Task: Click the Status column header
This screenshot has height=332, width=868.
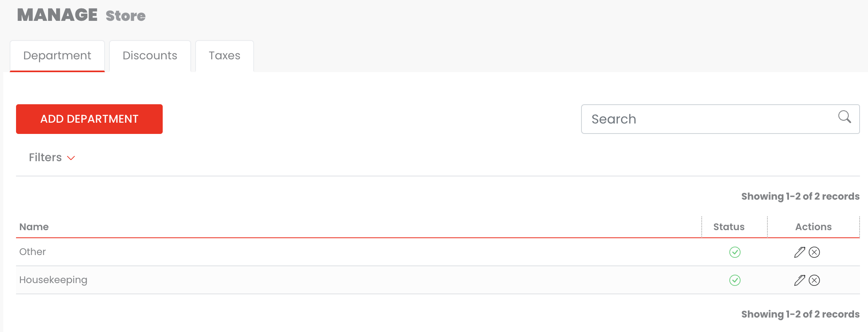Action: click(x=729, y=227)
